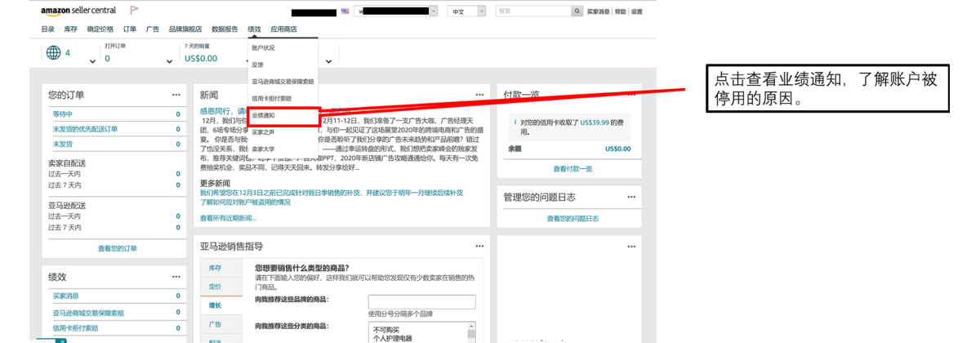Click the US$0.00 余额 balance amount
Viewport: 980px width, 343px height.
[x=617, y=149]
